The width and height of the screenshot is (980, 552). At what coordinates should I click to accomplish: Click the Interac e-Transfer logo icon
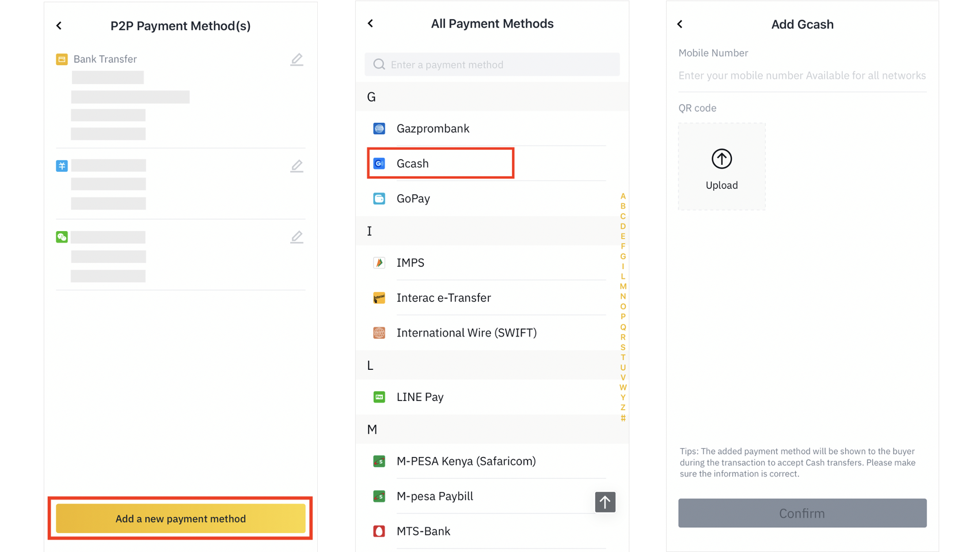pos(379,298)
